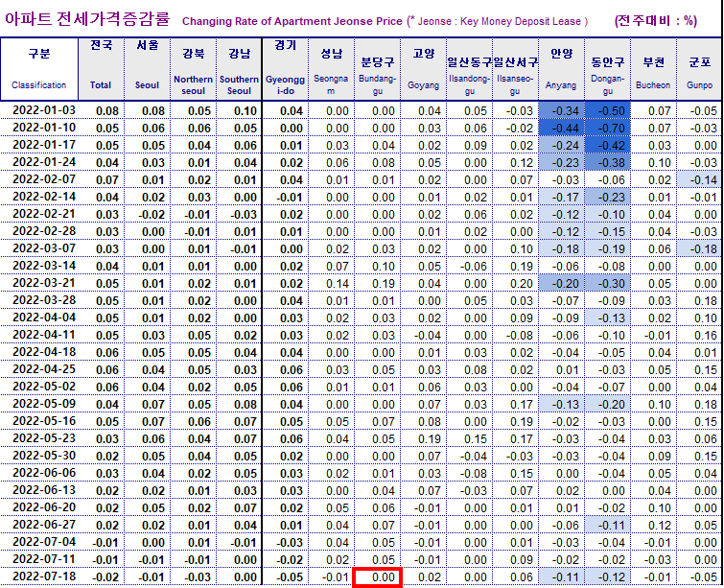Select the -0.30 Dongan-gu cell for 2022-03-21
This screenshot has width=724, height=588.
608,283
